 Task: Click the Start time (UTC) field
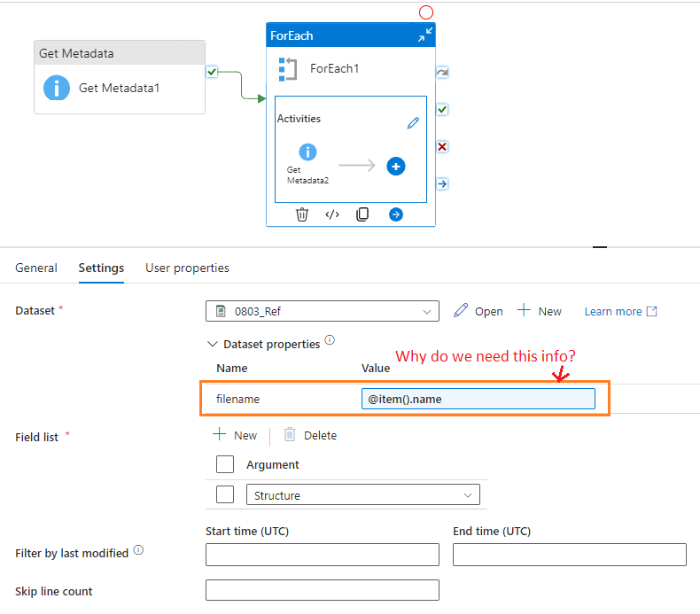point(323,555)
